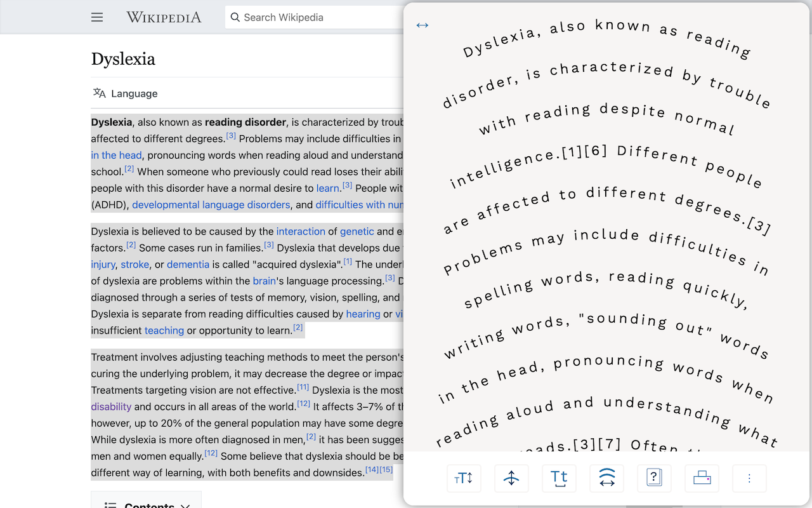The image size is (812, 508).
Task: Open the three-dot more options button
Action: (x=749, y=478)
